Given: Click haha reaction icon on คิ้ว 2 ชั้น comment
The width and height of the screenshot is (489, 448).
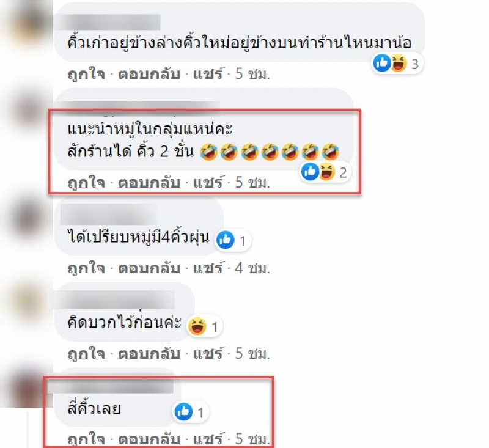Looking at the screenshot, I should 326,172.
